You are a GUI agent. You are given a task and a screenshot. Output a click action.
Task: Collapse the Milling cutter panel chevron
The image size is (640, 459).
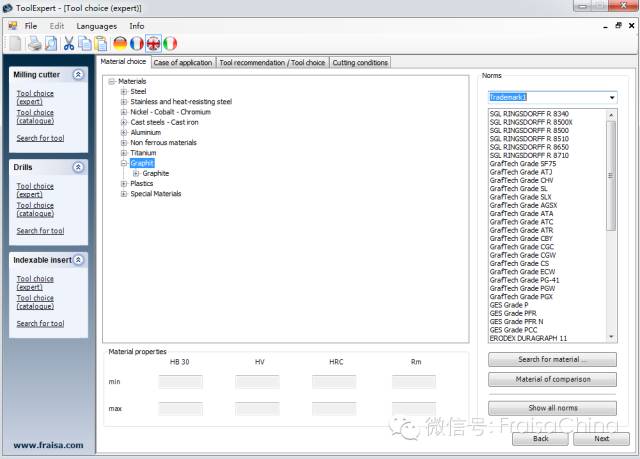pyautogui.click(x=78, y=74)
